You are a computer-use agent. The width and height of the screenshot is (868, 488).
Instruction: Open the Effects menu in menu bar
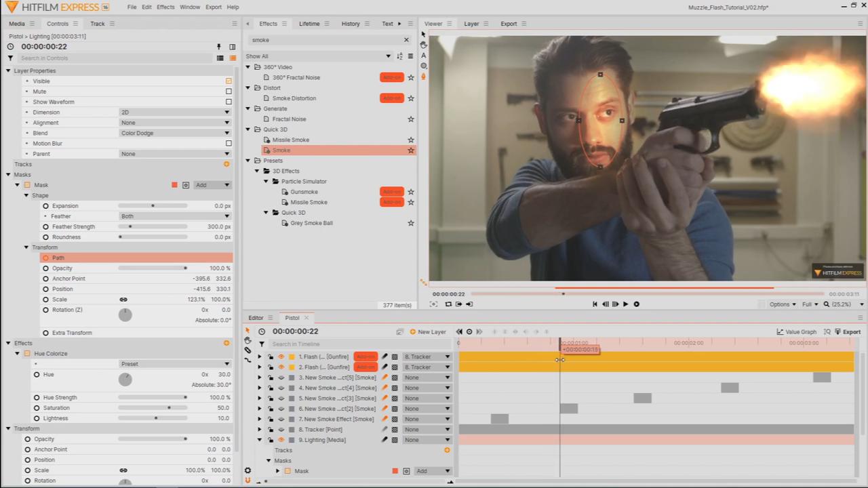pyautogui.click(x=165, y=7)
